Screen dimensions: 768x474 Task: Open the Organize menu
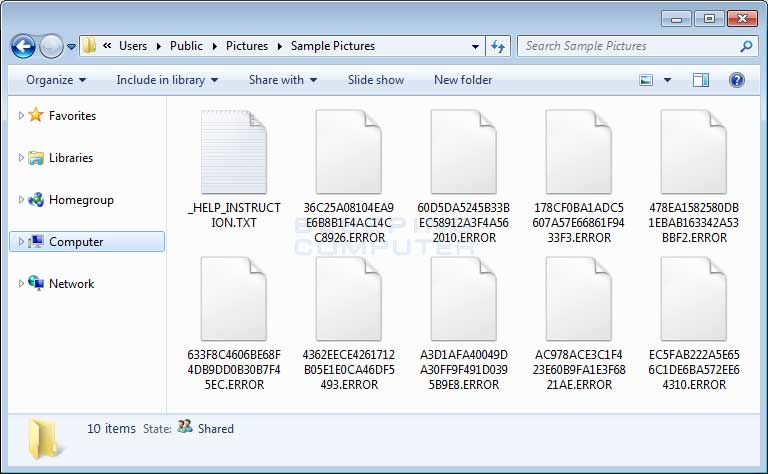click(56, 80)
